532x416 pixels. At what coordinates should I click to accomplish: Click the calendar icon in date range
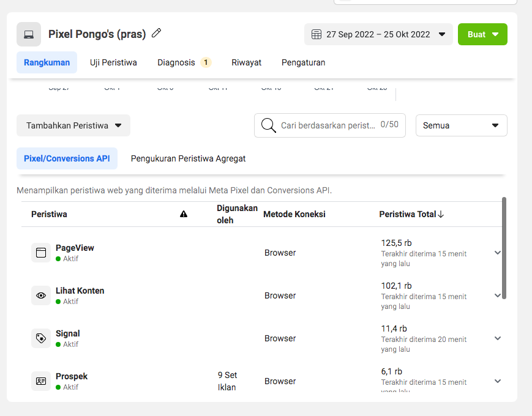click(x=317, y=34)
